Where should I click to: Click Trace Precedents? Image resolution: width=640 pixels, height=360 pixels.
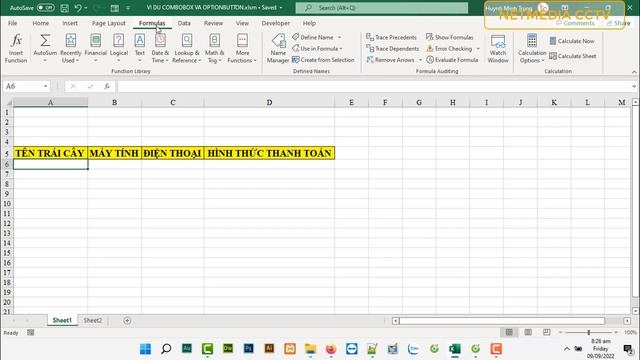[391, 37]
